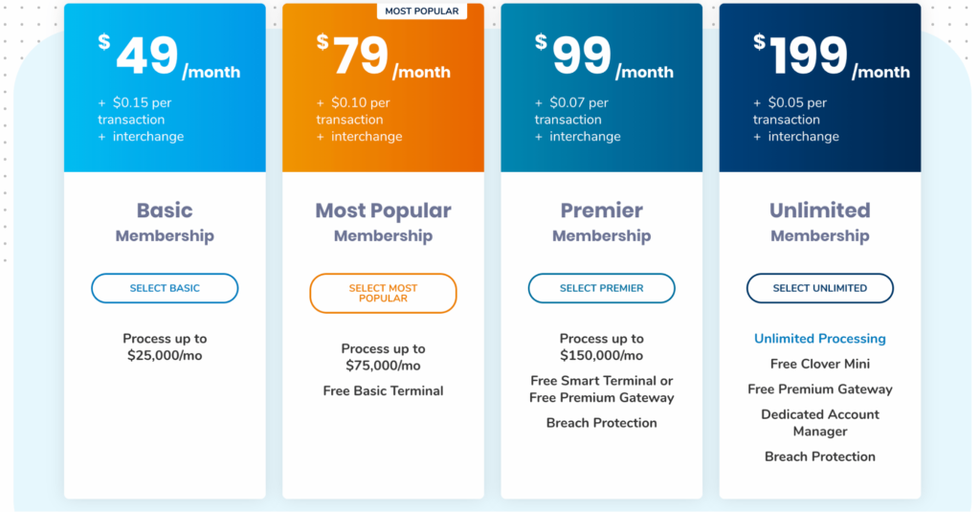
Task: Click the Premier Membership title
Action: click(601, 222)
